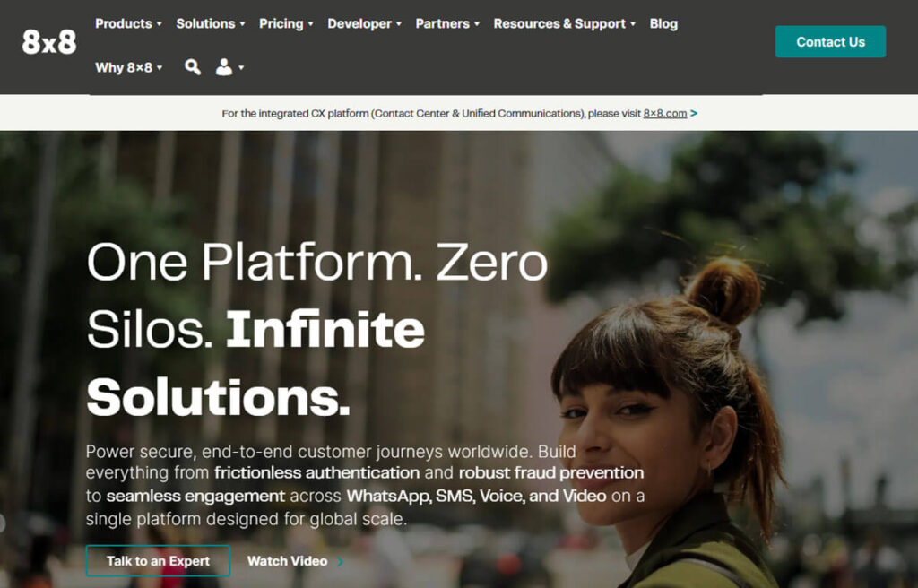This screenshot has height=588, width=918.
Task: Expand the Why 8x8 menu
Action: click(x=128, y=67)
